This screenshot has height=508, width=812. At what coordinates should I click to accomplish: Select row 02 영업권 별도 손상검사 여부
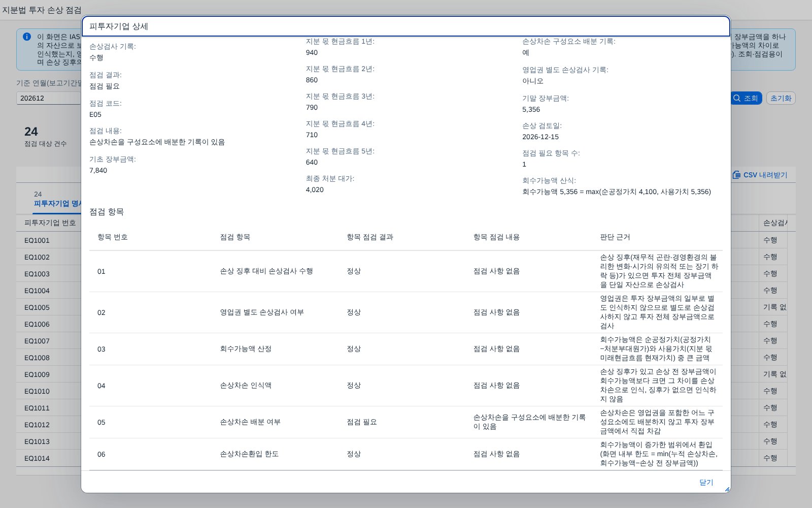point(406,312)
